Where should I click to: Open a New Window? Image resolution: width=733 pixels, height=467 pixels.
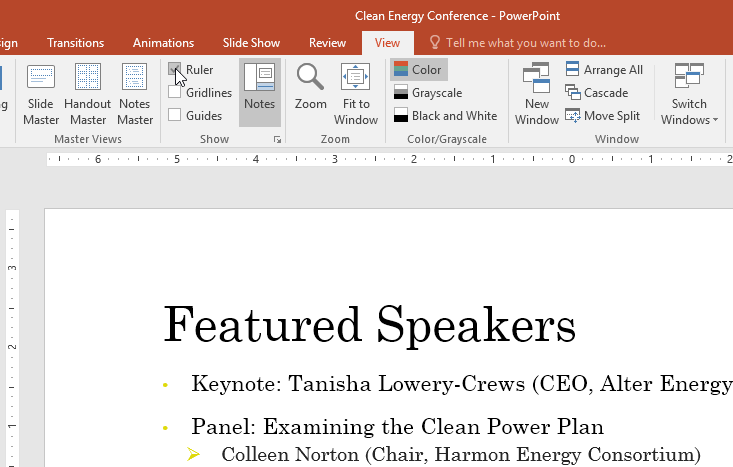536,94
